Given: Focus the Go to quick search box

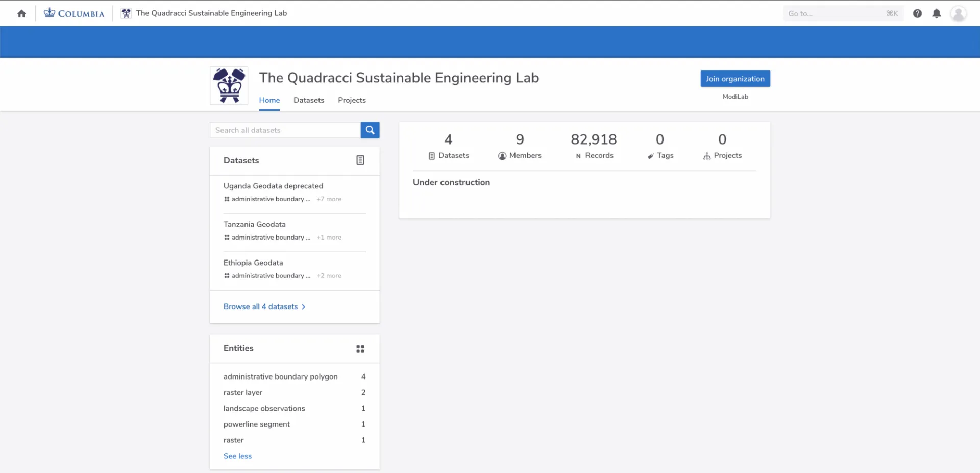Looking at the screenshot, I should coord(843,14).
